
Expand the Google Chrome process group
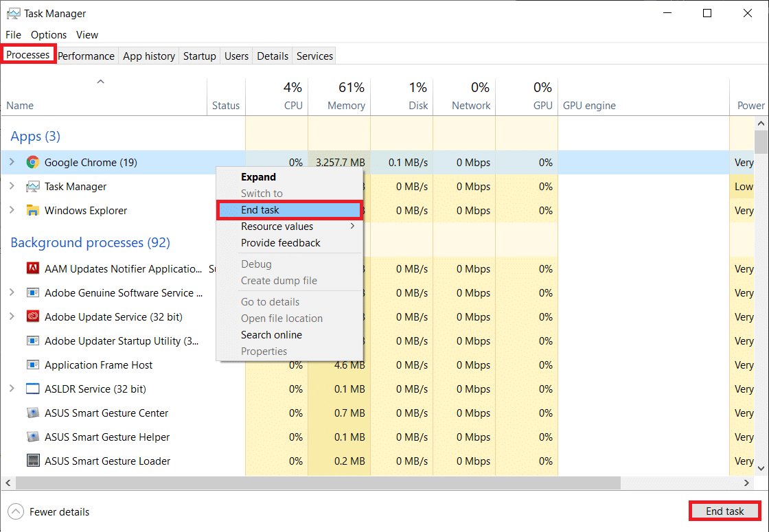pos(12,163)
